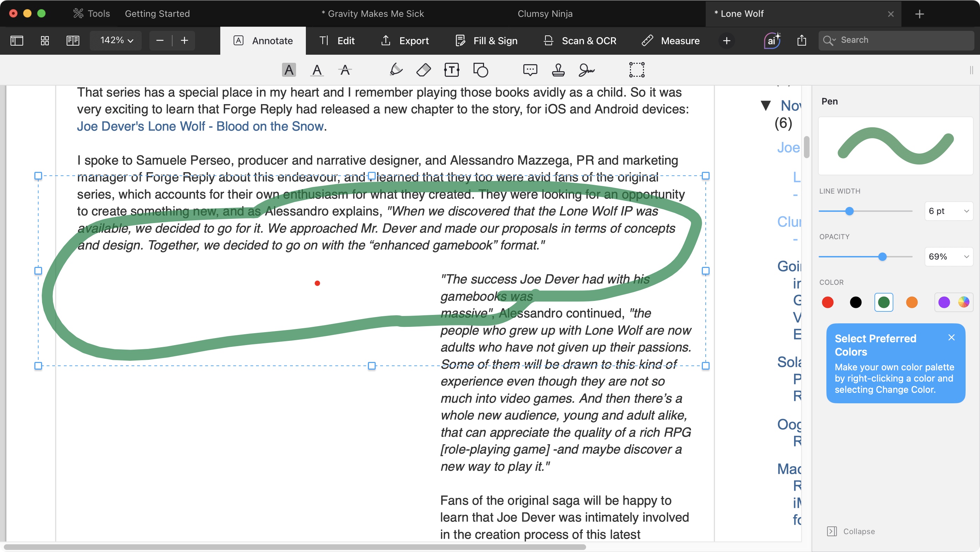This screenshot has height=552, width=980.
Task: Select the Eraser tool
Action: pyautogui.click(x=423, y=70)
